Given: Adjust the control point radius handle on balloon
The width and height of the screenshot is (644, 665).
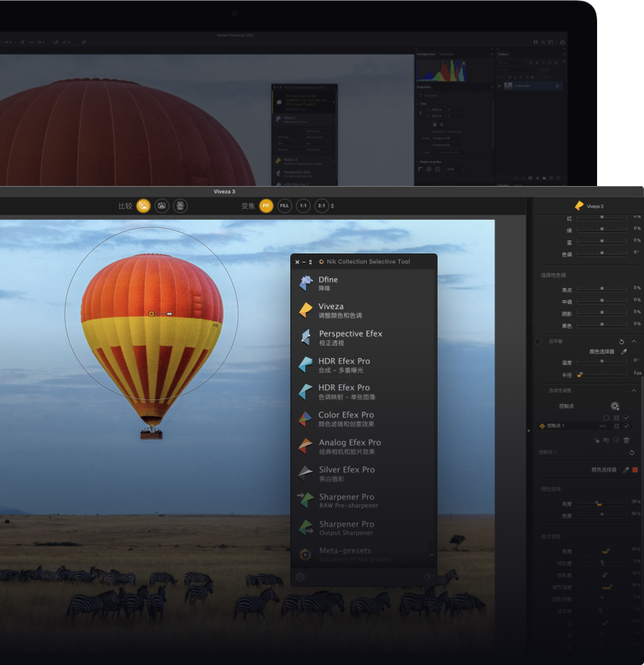Looking at the screenshot, I should pos(169,314).
